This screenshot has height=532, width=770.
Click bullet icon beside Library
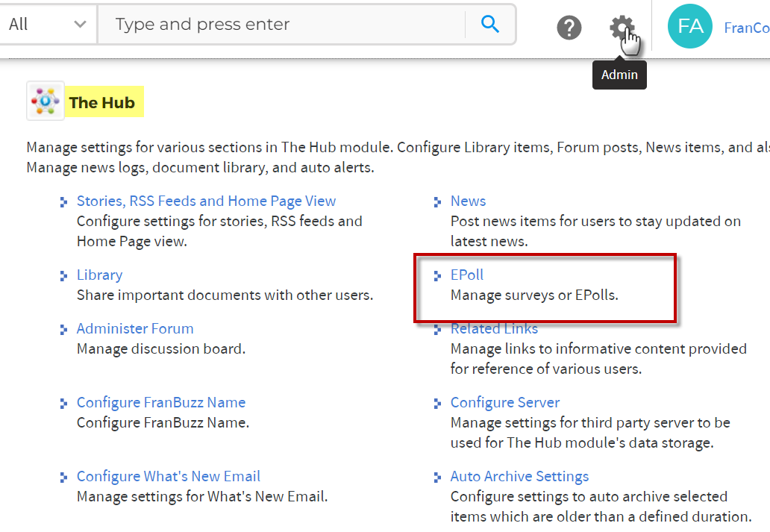click(x=63, y=275)
